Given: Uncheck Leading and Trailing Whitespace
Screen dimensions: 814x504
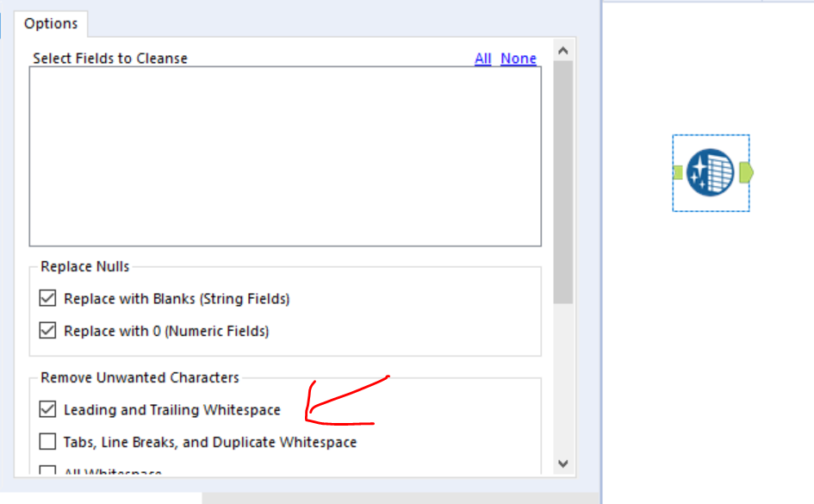Looking at the screenshot, I should [47, 409].
